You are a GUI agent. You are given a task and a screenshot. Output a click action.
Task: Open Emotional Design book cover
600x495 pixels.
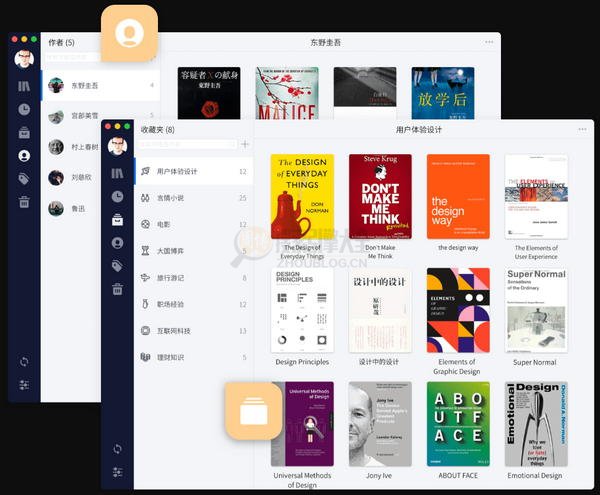[x=536, y=424]
